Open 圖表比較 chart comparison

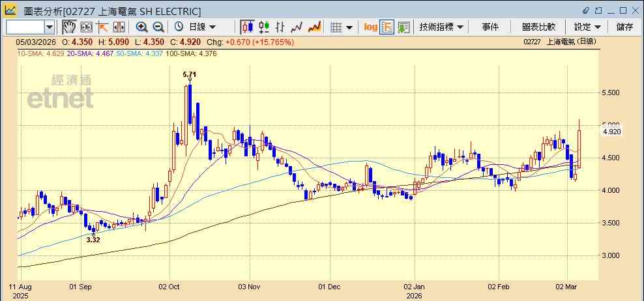pos(539,27)
